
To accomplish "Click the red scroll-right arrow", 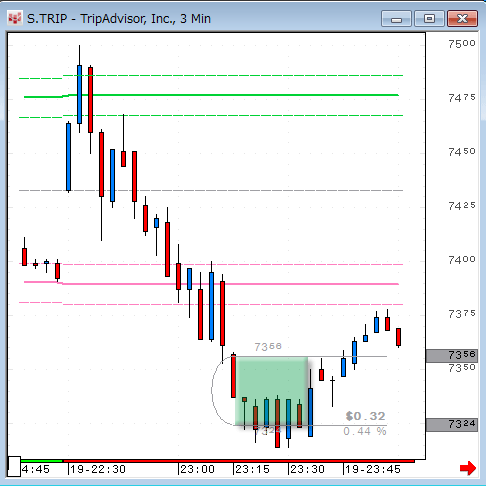I will click(468, 468).
